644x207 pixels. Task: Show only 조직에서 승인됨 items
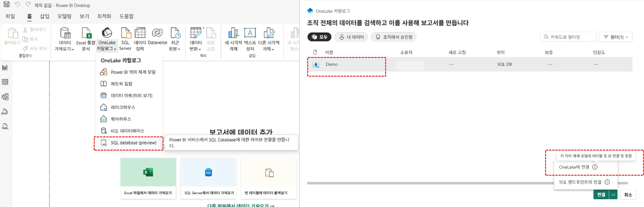pos(394,37)
